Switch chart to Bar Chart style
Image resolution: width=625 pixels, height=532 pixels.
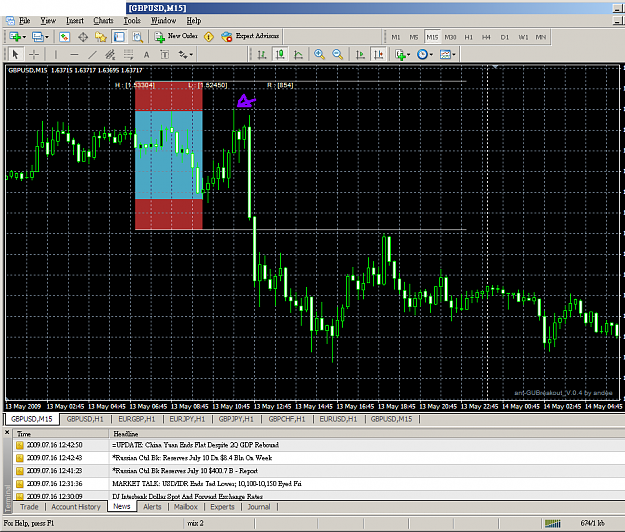pyautogui.click(x=262, y=55)
